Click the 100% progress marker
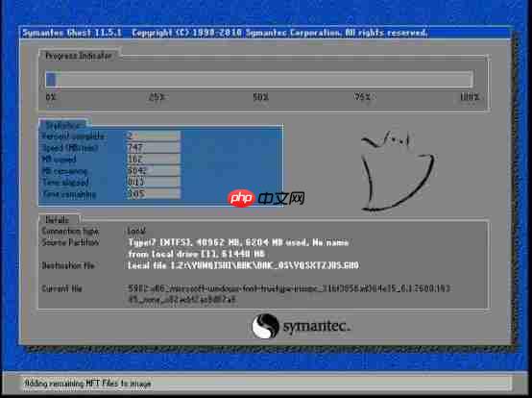 (x=470, y=97)
